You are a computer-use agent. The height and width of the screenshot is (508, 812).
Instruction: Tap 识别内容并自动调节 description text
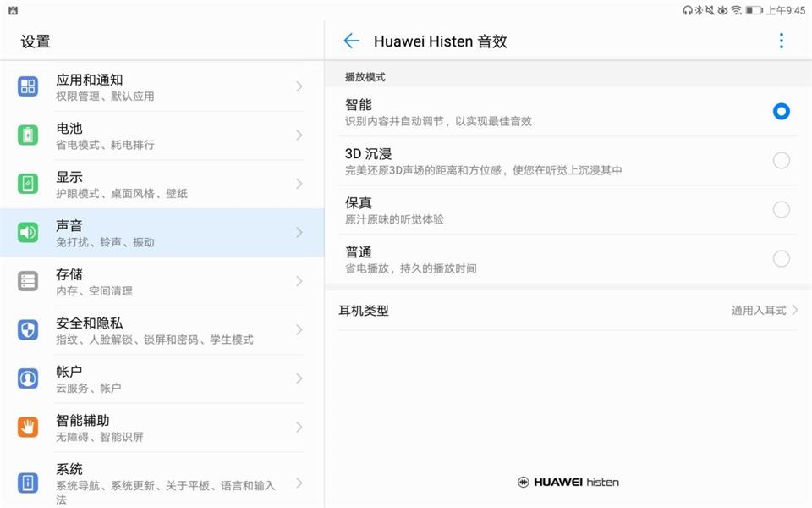439,121
